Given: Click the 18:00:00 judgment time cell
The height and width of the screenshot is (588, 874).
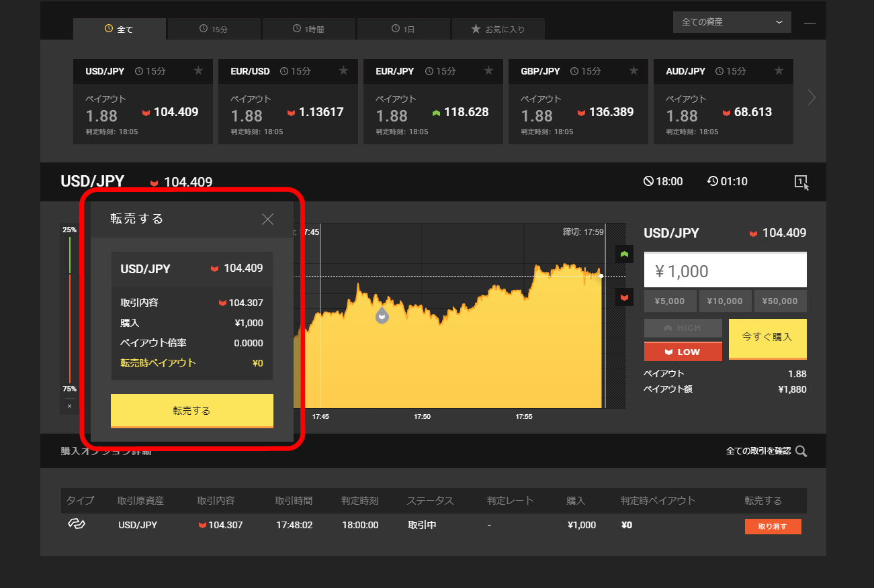Looking at the screenshot, I should [x=360, y=525].
